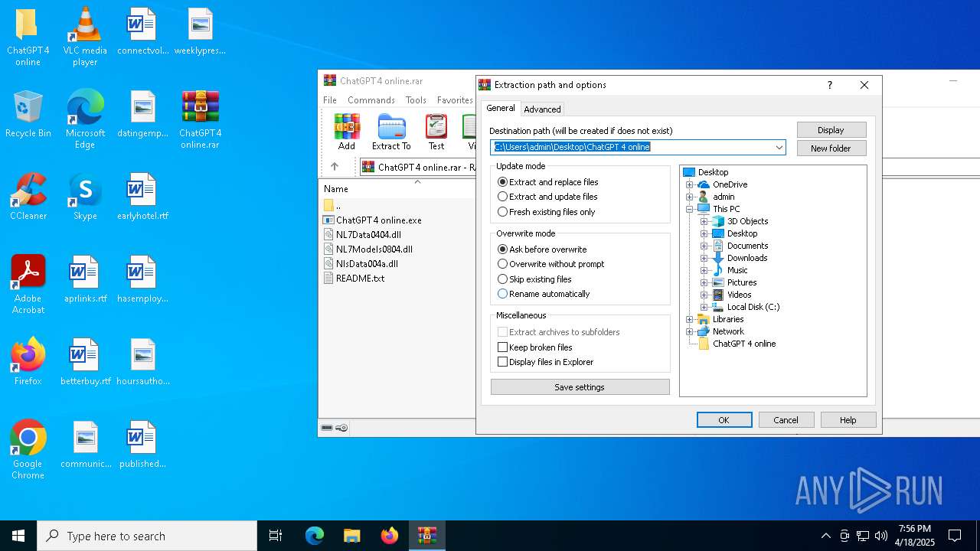The width and height of the screenshot is (980, 551).
Task: Select ChatGPT4 online.rar desktop archive
Action: (x=201, y=119)
